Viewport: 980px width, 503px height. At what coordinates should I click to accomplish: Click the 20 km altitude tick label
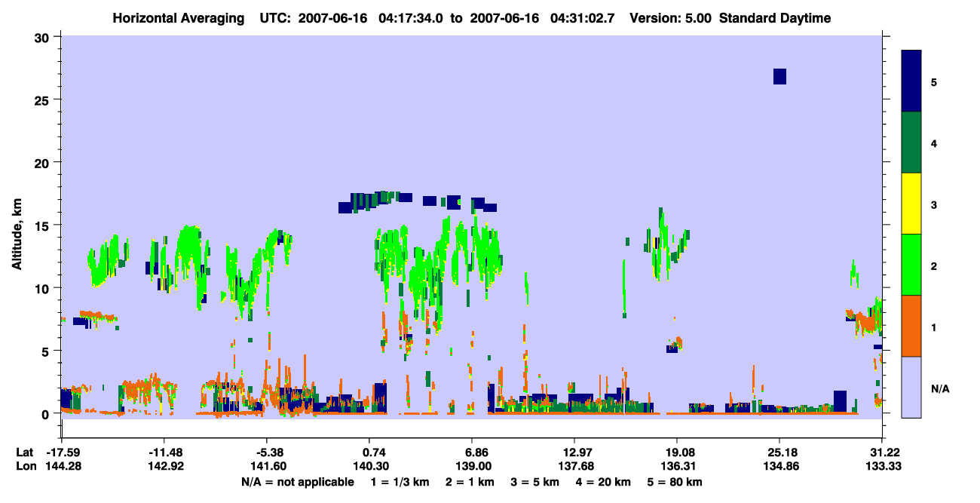click(44, 162)
